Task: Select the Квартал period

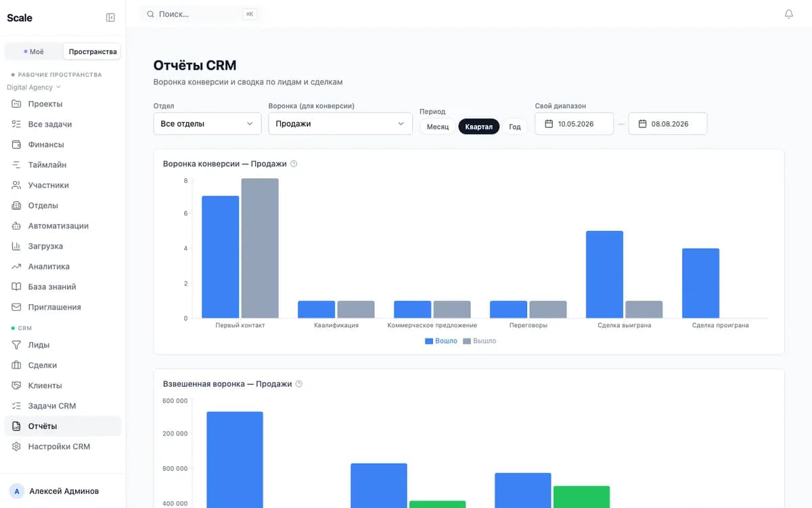Action: (479, 127)
